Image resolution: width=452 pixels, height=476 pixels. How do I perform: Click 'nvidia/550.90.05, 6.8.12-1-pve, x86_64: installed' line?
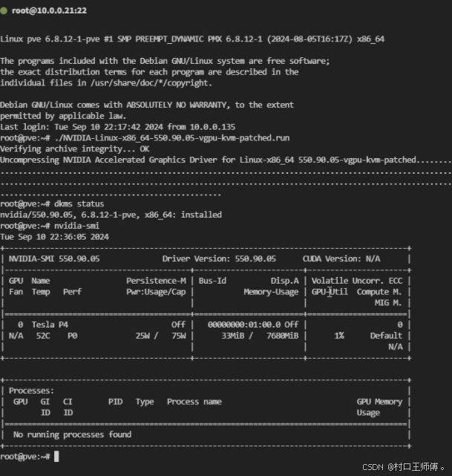[111, 215]
